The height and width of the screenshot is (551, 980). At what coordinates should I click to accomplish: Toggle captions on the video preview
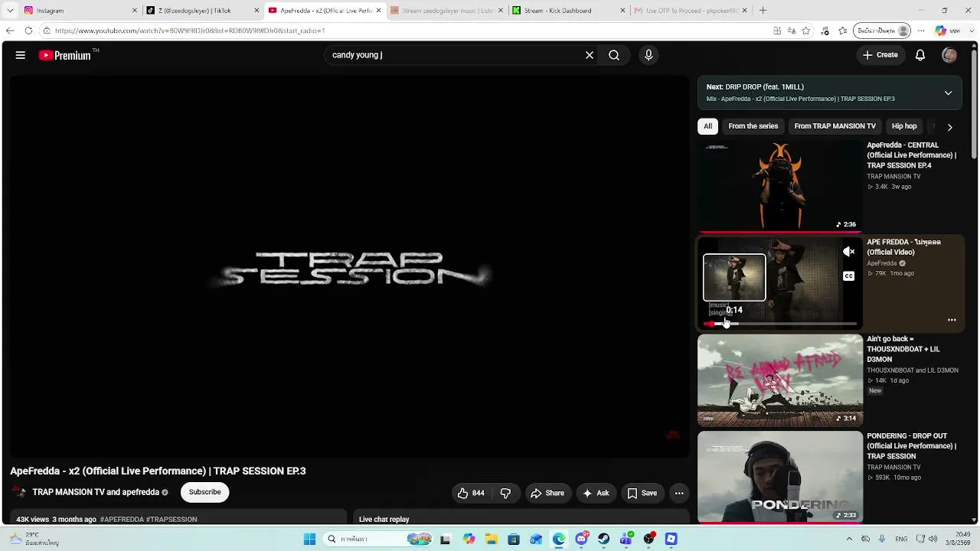pos(848,276)
